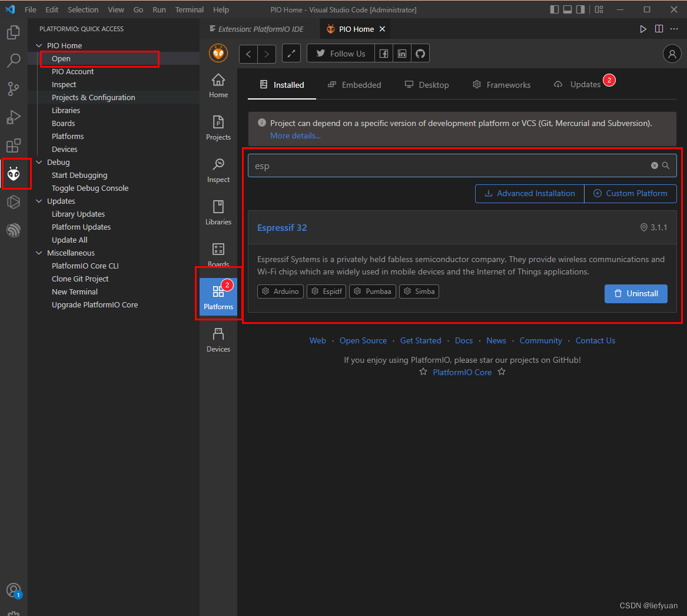Select the Installed platforms tab
This screenshot has height=616, width=687.
[282, 85]
